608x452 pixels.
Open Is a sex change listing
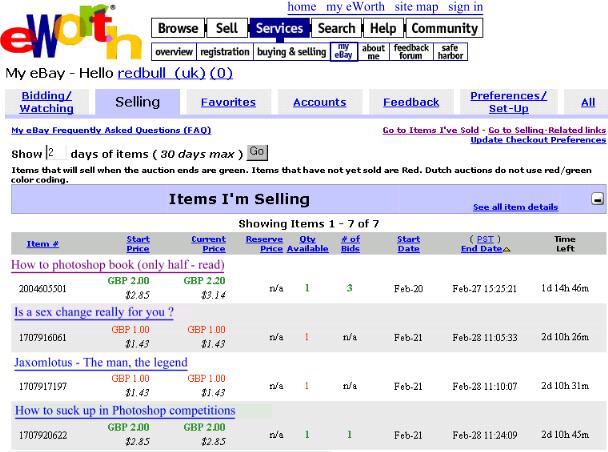pyautogui.click(x=94, y=312)
